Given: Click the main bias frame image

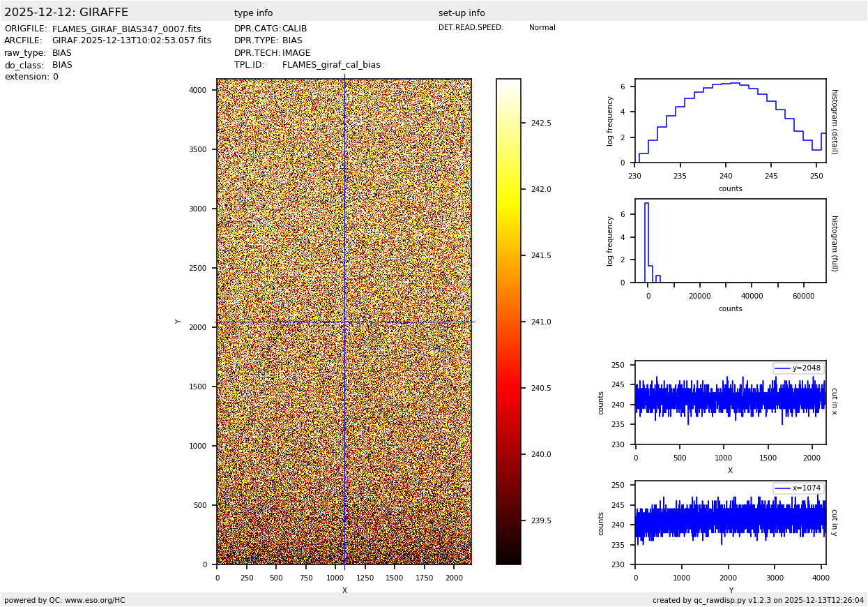Looking at the screenshot, I should pos(344,321).
